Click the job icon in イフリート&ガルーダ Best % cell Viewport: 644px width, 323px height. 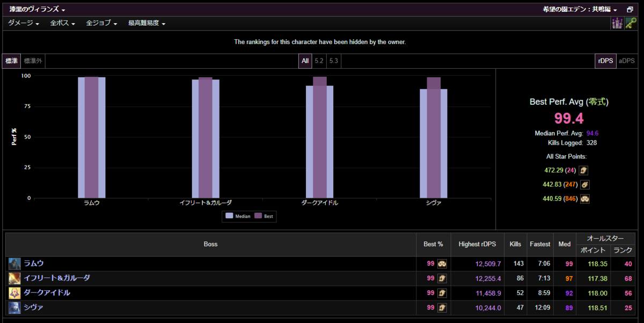coord(442,278)
